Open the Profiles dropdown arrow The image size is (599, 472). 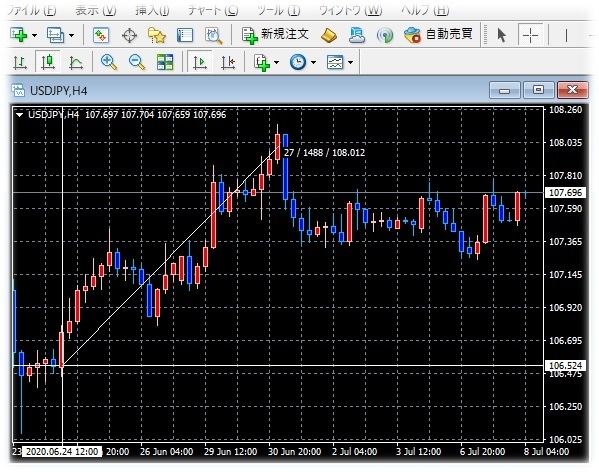point(71,36)
